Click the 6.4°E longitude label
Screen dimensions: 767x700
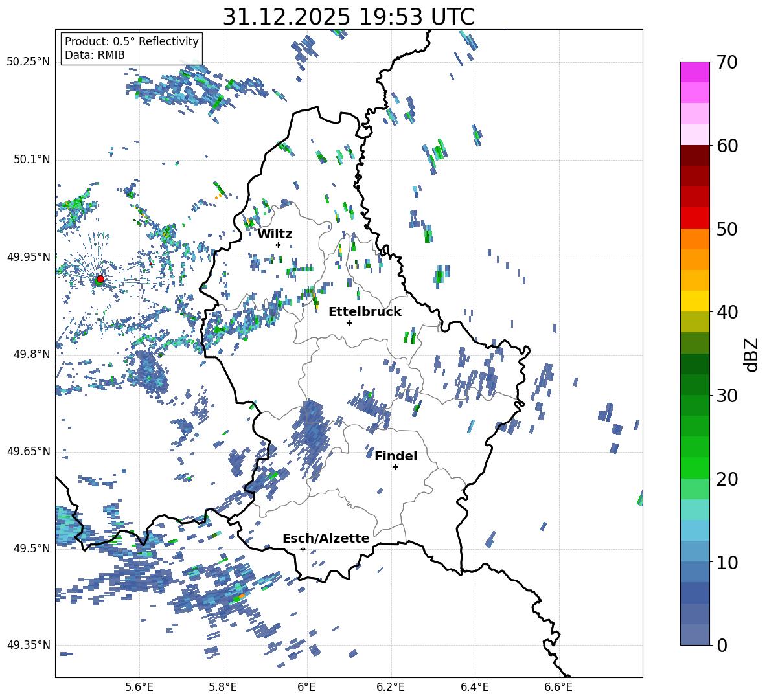click(x=474, y=687)
